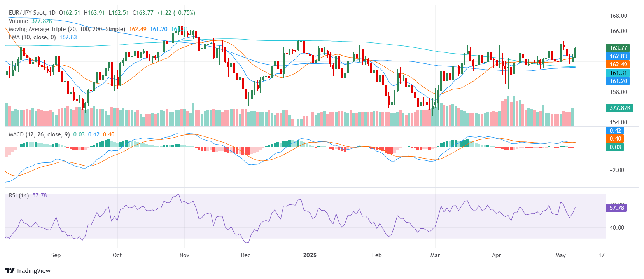This screenshot has width=644, height=279.
Task: Click the EMA (10, close, 0) legend
Action: (32, 37)
